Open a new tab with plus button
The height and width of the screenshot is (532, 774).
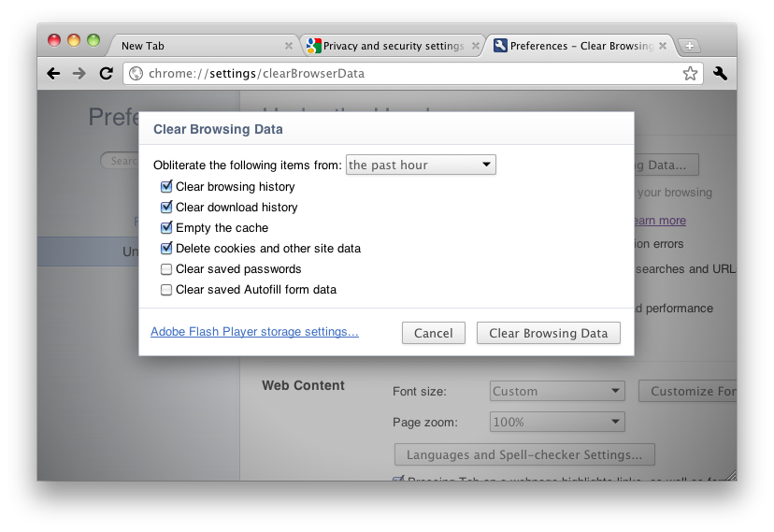pos(689,46)
